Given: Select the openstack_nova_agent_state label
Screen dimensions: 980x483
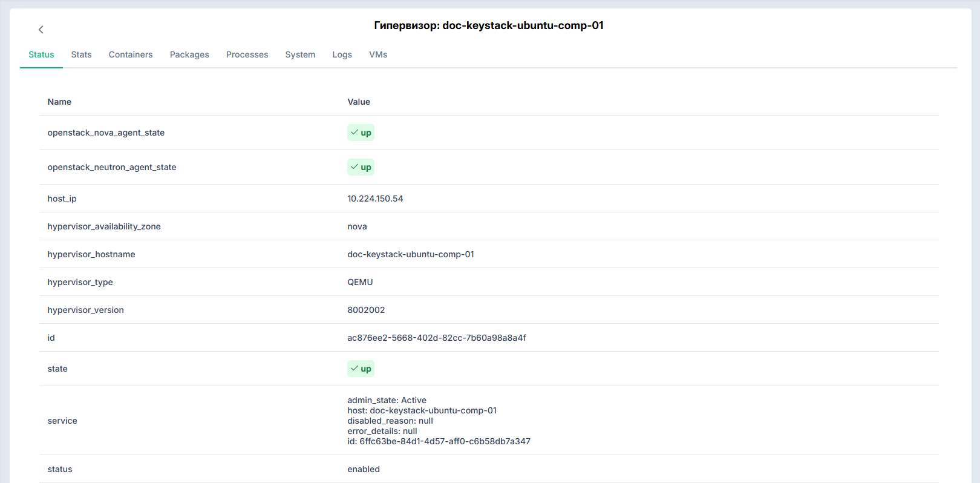Looking at the screenshot, I should click(x=106, y=133).
